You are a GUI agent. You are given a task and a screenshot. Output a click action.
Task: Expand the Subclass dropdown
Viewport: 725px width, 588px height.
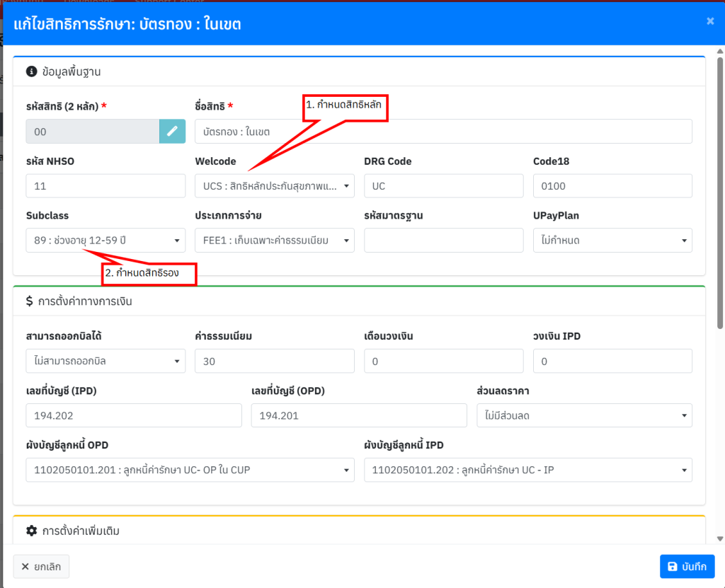pyautogui.click(x=105, y=241)
